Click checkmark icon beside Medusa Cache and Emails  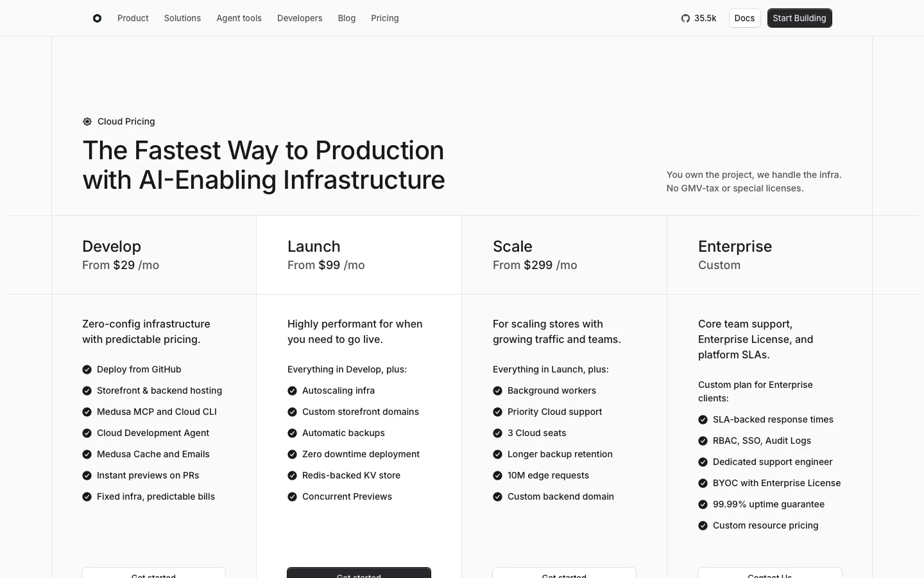pyautogui.click(x=87, y=454)
